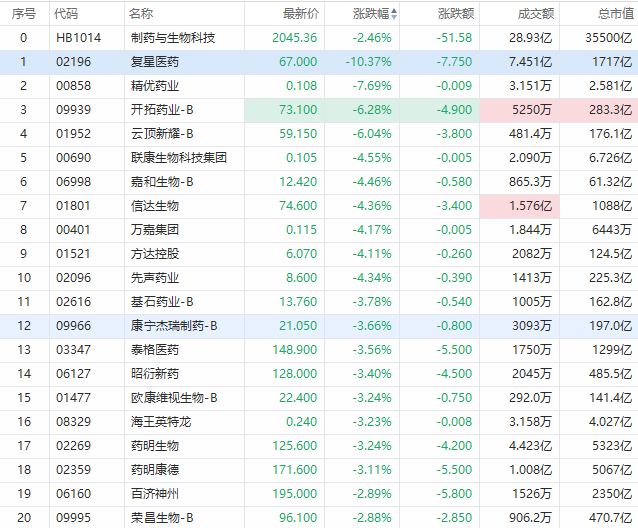
Task: Click index code HB1014
Action: (78, 38)
